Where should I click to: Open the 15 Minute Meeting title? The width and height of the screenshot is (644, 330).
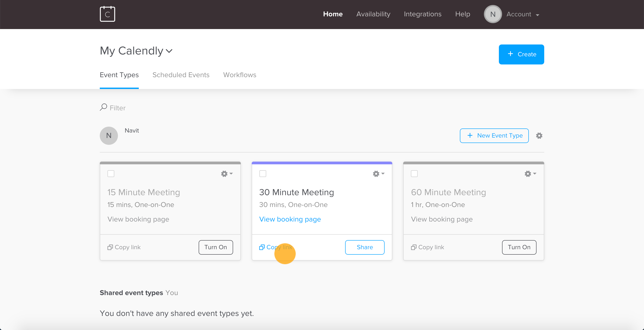144,192
